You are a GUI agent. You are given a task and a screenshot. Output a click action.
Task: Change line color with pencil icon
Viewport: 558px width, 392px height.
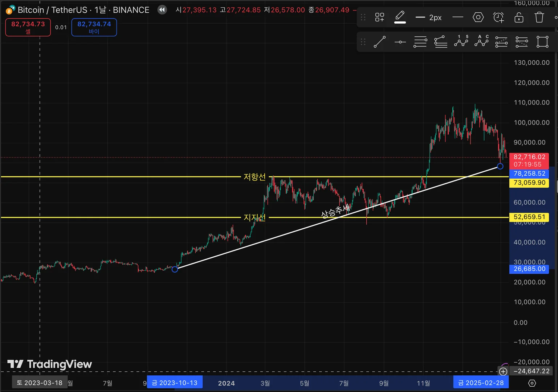[400, 17]
